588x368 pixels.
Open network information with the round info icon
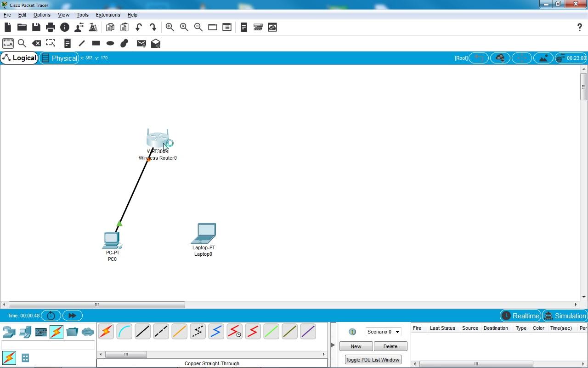[65, 28]
